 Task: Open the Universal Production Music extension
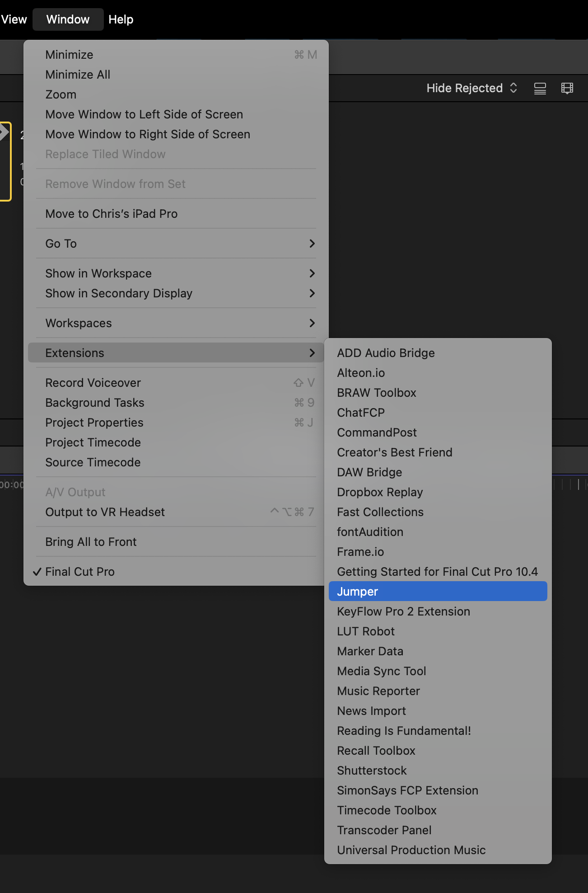click(x=411, y=850)
